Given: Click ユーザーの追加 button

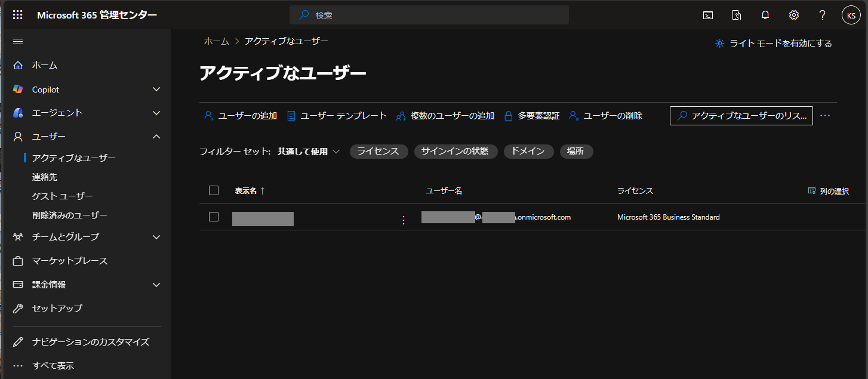Looking at the screenshot, I should (x=241, y=116).
